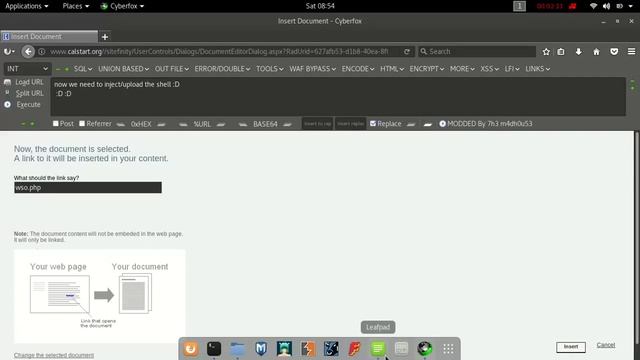Expand the SQL dropdown menu
Screen dimensions: 640x360
83,69
